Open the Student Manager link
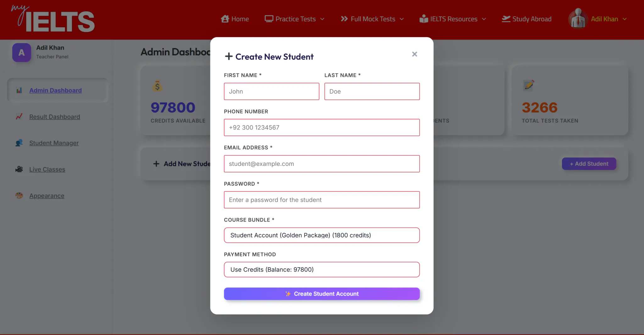The image size is (644, 335). pyautogui.click(x=54, y=143)
